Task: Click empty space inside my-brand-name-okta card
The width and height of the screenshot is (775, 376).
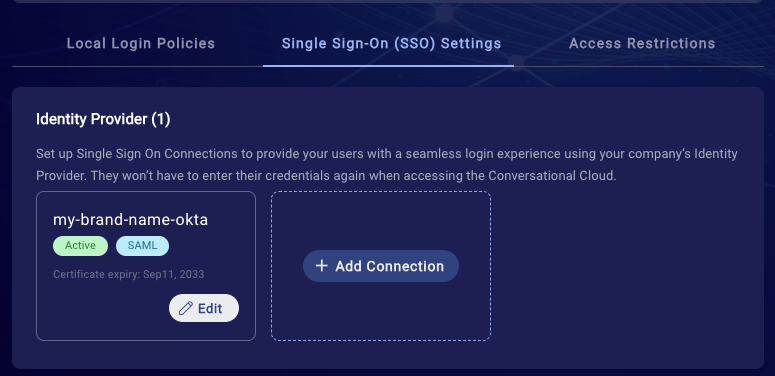Action: (x=109, y=311)
